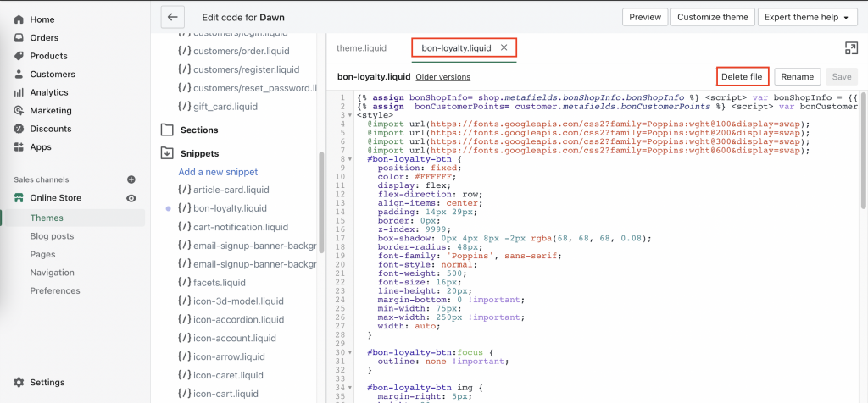
Task: Fold the focus rule at line 30
Action: [350, 352]
